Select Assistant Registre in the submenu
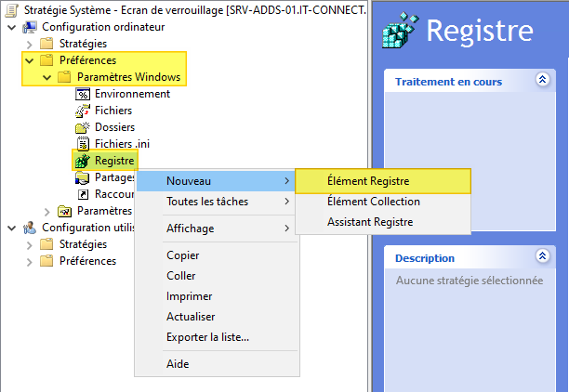The height and width of the screenshot is (392, 569). (383, 222)
